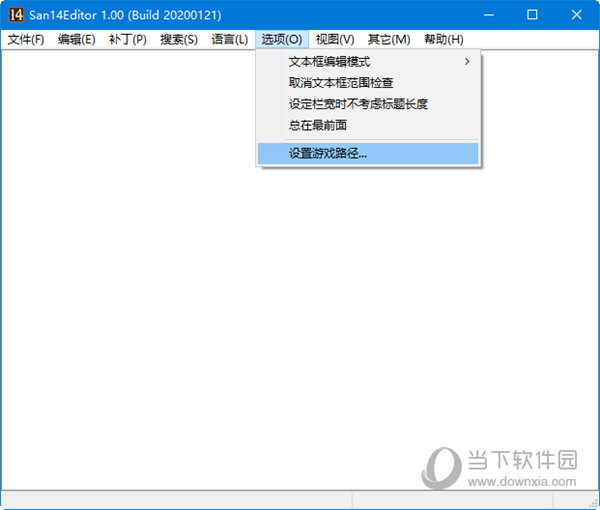Open the 文件(F) menu
Viewport: 600px width, 510px height.
[26, 39]
